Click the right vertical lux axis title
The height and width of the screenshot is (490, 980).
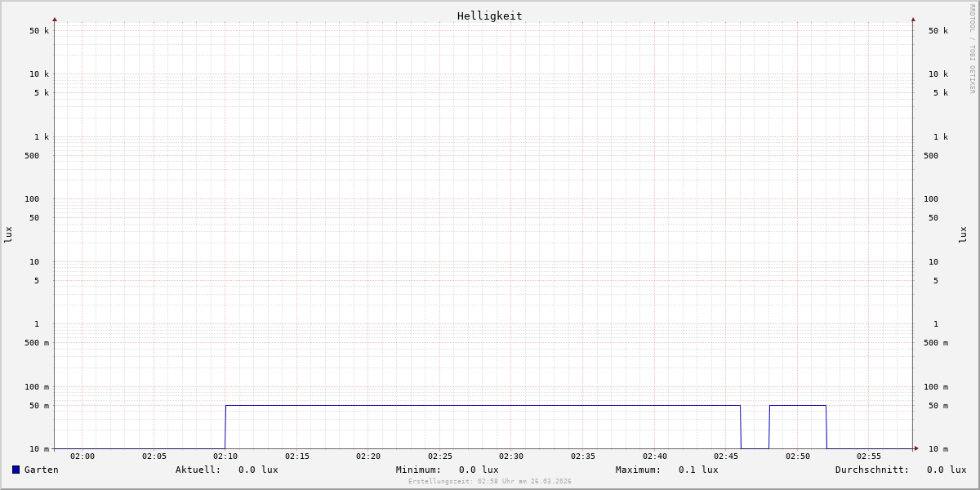point(963,234)
